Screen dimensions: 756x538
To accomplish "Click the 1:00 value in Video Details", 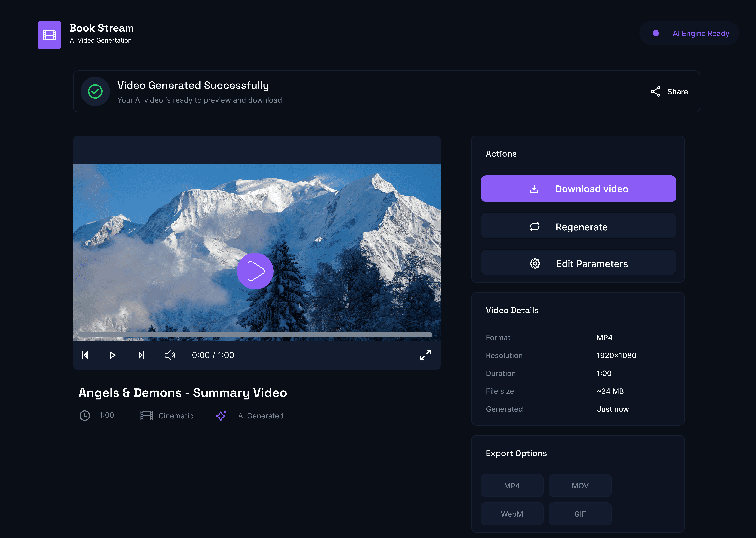I will click(604, 373).
